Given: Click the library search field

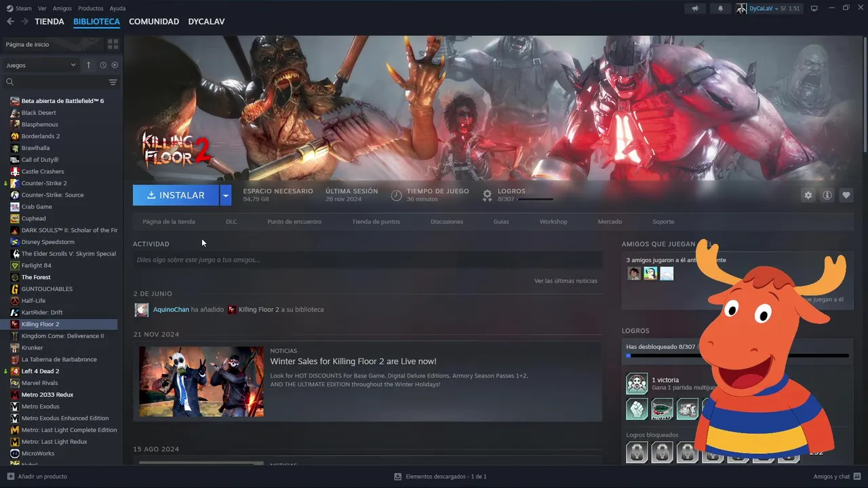Looking at the screenshot, I should [x=56, y=82].
